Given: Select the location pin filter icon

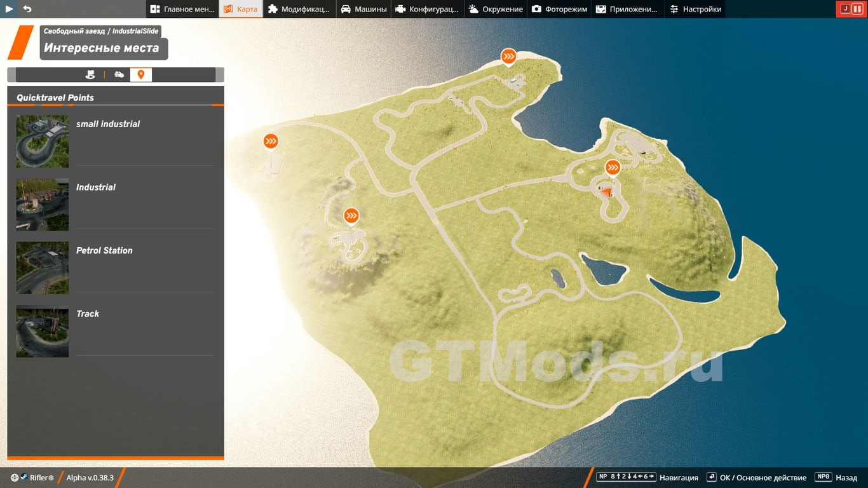Looking at the screenshot, I should 141,75.
